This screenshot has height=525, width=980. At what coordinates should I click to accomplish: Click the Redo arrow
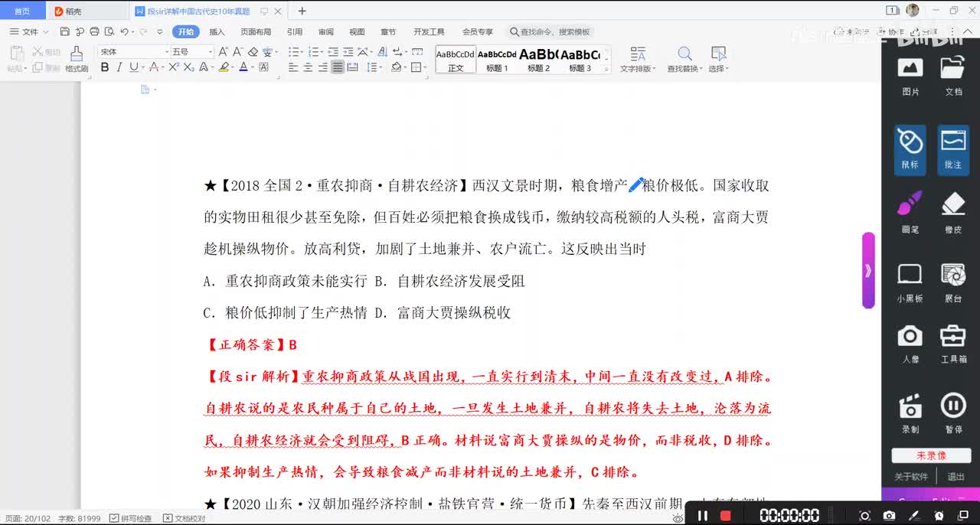(x=142, y=31)
